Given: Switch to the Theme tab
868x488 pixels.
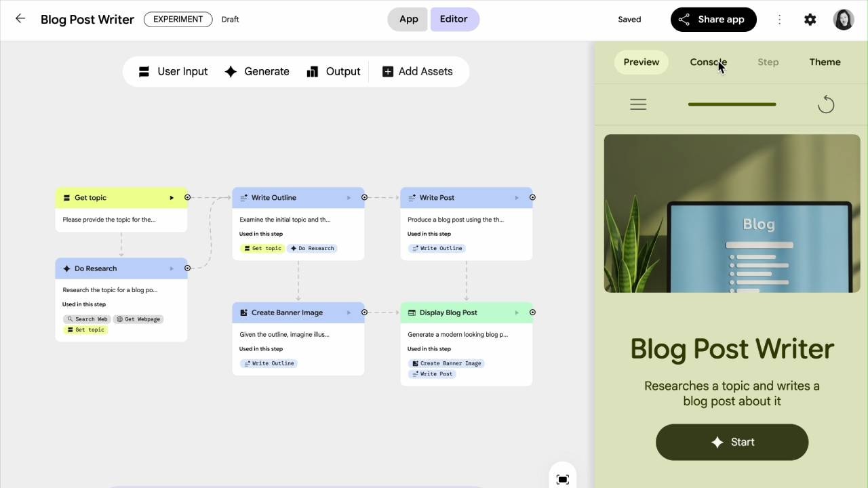Looking at the screenshot, I should 825,62.
